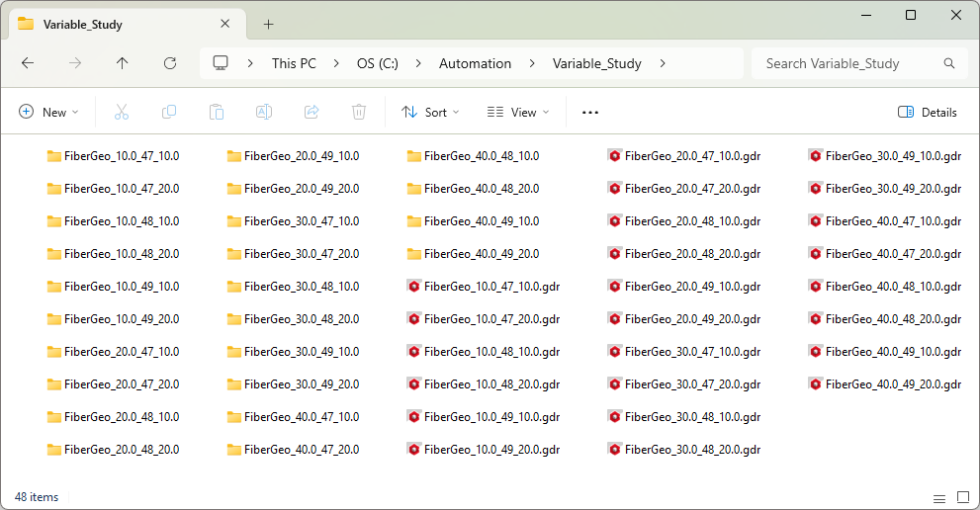The height and width of the screenshot is (510, 980).
Task: Select folder FiberGeo_10.0_49_10.0
Action: point(113,287)
